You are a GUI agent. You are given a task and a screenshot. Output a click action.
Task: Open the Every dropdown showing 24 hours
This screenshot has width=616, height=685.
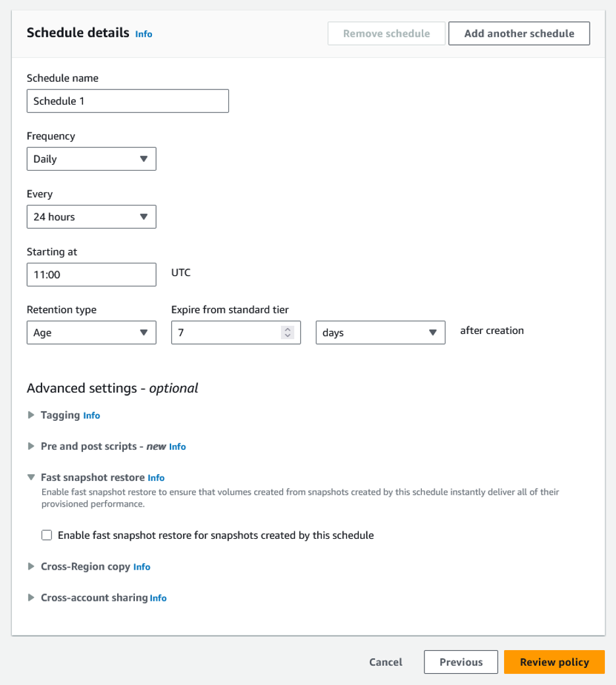click(91, 217)
